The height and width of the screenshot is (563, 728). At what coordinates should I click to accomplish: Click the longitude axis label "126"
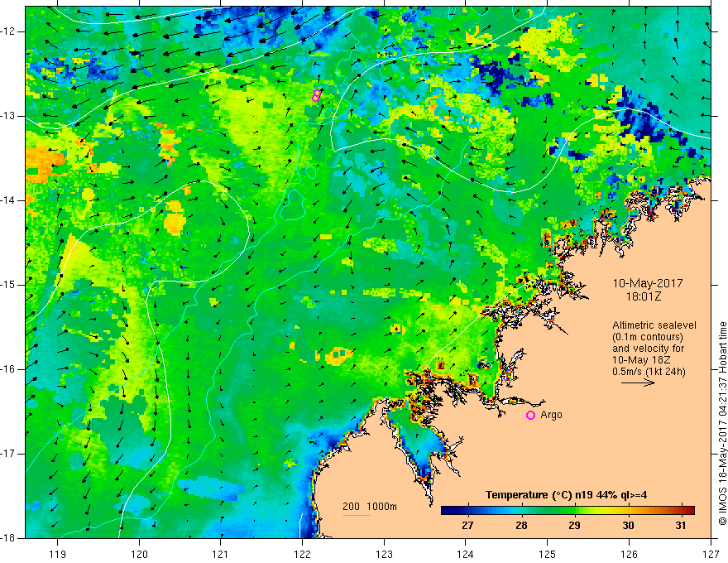(629, 554)
